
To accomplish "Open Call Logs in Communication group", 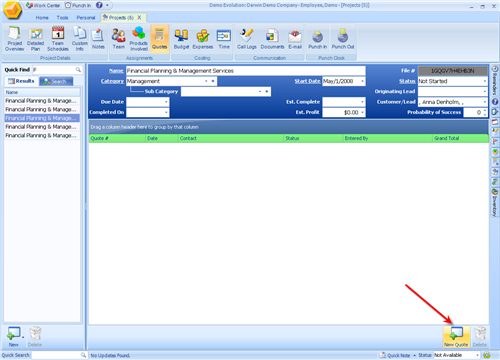I will click(x=247, y=39).
